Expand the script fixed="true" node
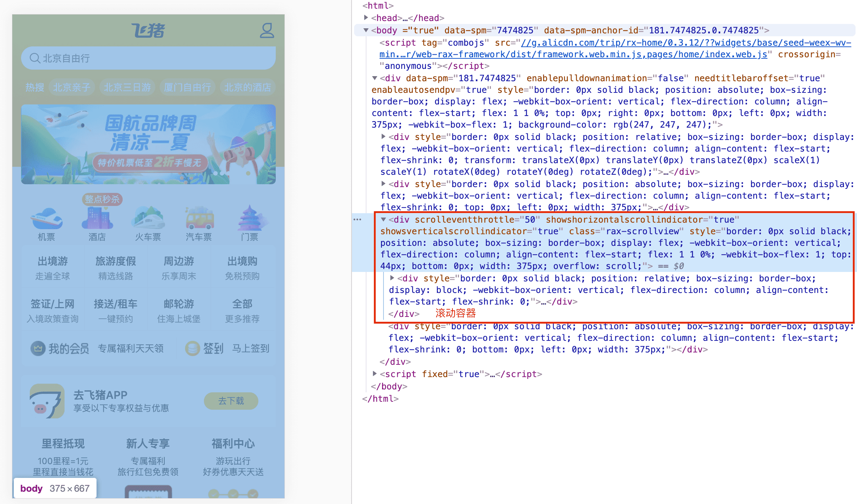The image size is (857, 504). (x=375, y=373)
